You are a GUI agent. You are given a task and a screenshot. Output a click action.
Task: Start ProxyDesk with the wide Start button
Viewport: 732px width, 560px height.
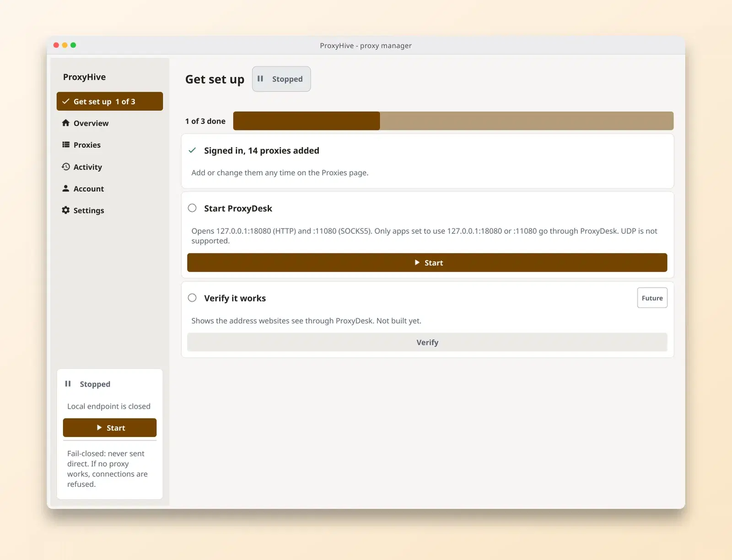pyautogui.click(x=427, y=263)
